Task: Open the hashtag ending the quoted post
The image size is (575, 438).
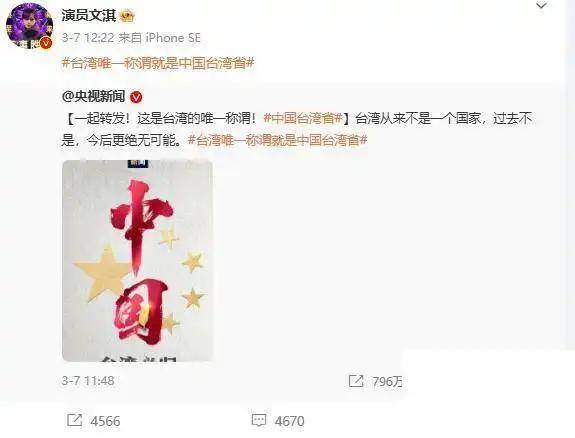Action: (x=278, y=140)
